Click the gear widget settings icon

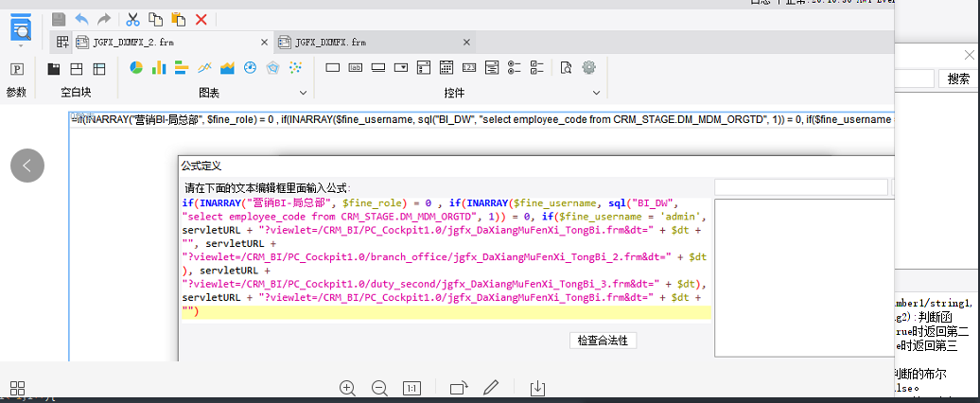[x=588, y=67]
